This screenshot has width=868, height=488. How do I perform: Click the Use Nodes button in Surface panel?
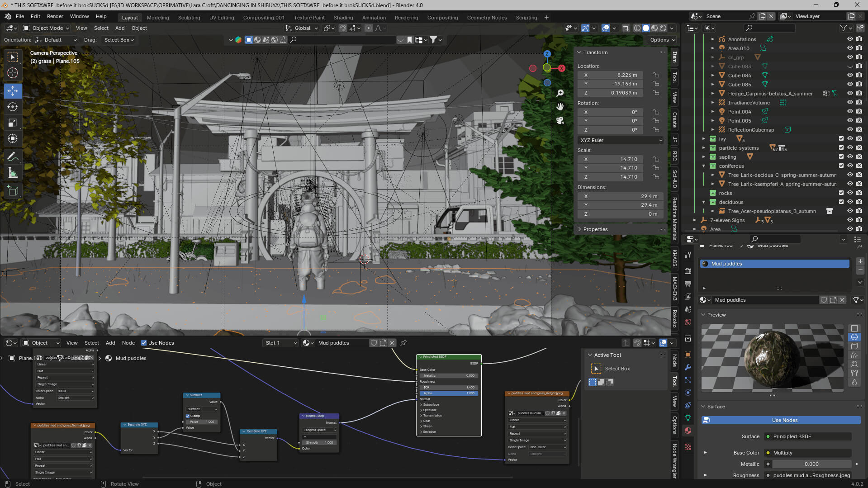click(x=784, y=420)
